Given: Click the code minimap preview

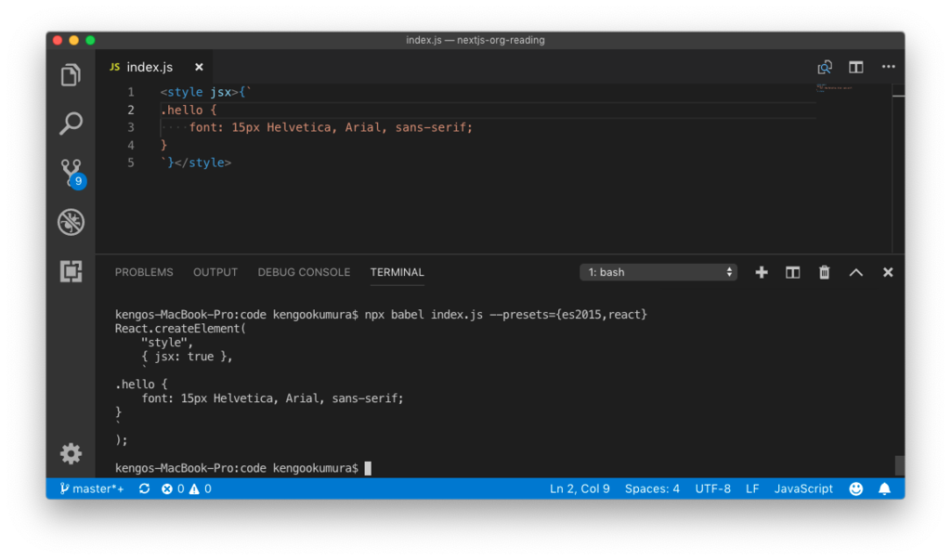Looking at the screenshot, I should [x=835, y=88].
